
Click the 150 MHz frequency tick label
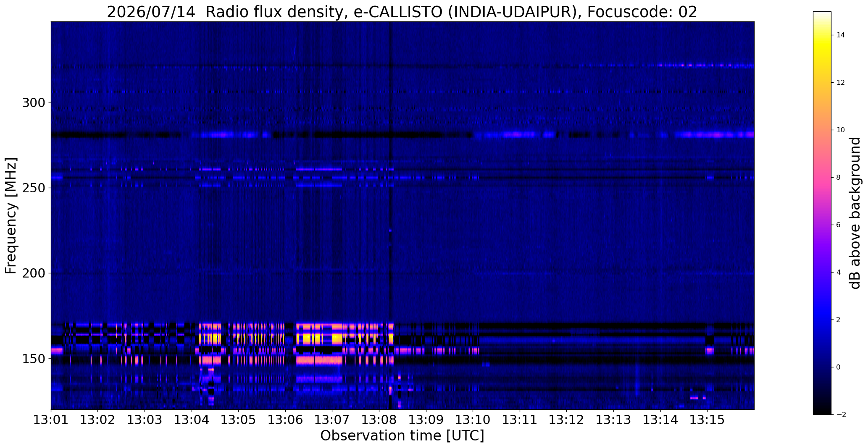pyautogui.click(x=33, y=358)
